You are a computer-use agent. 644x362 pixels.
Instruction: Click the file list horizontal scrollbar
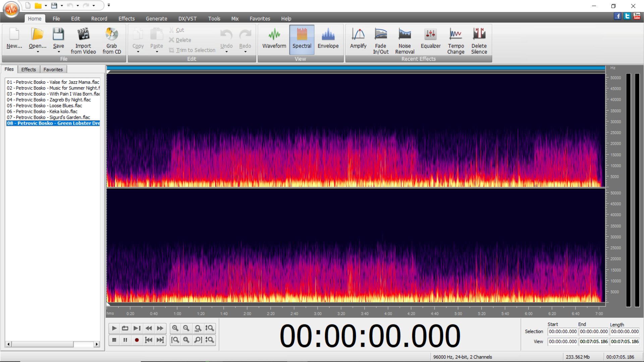coord(43,344)
